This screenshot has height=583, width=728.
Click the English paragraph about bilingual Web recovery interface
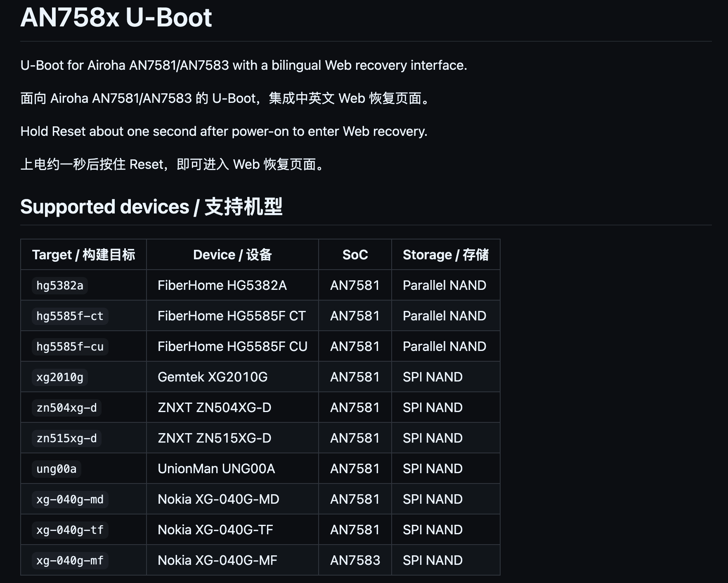(243, 65)
